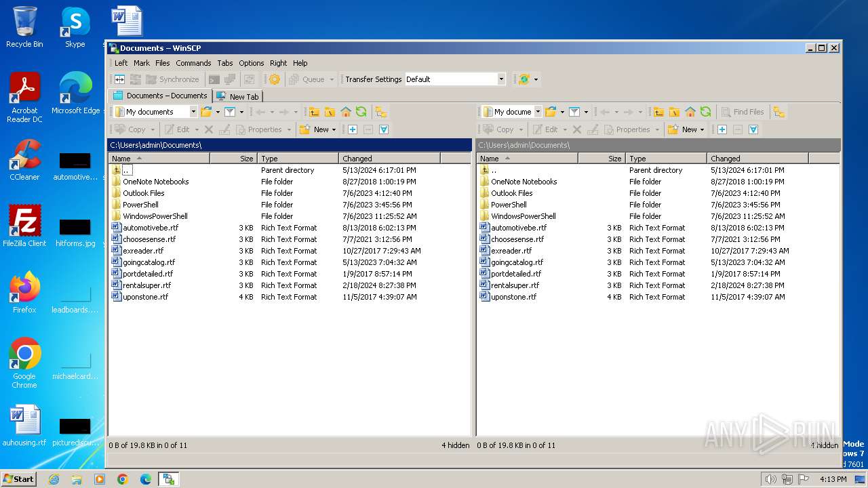The height and width of the screenshot is (488, 868).
Task: Expand filter dropdown arrow in right panel
Action: [586, 112]
